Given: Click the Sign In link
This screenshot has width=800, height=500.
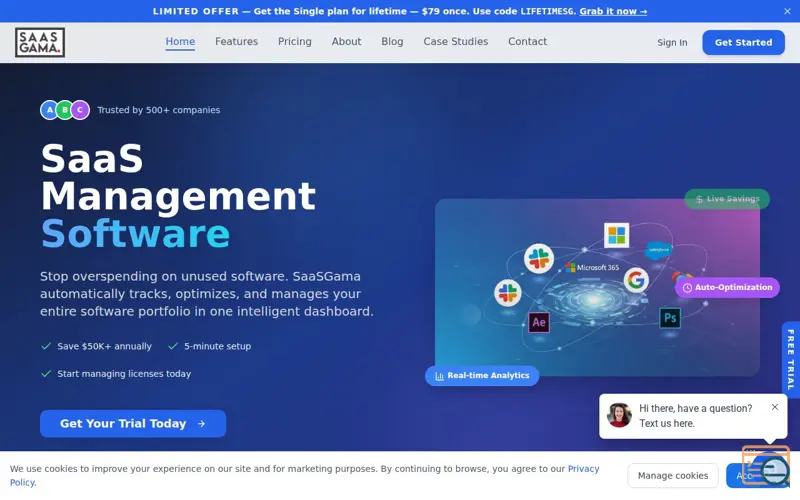Looking at the screenshot, I should click(x=672, y=42).
